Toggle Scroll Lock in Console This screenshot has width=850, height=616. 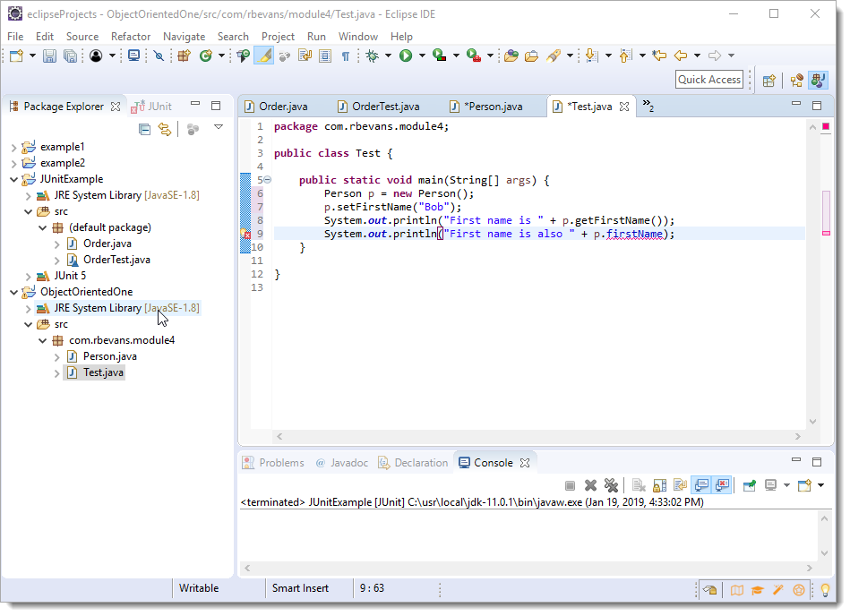click(x=660, y=486)
